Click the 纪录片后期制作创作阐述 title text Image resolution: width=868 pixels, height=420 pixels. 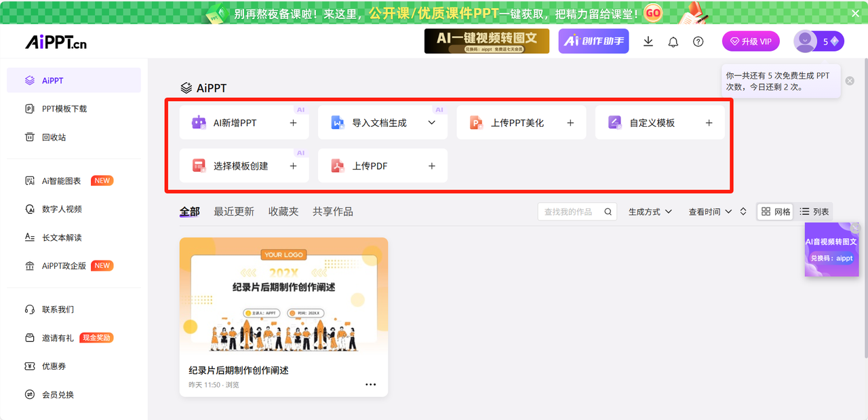click(x=239, y=370)
